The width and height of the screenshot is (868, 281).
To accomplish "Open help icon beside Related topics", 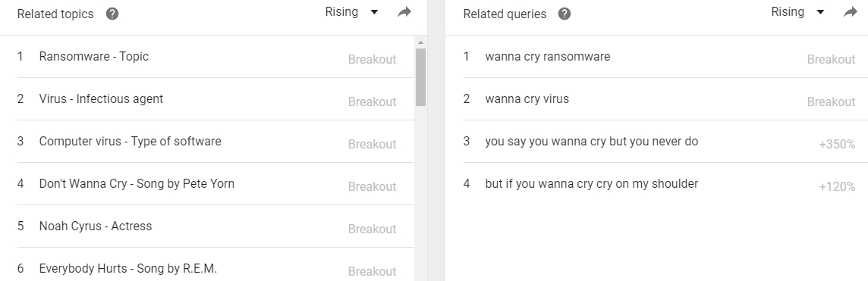I will click(112, 14).
